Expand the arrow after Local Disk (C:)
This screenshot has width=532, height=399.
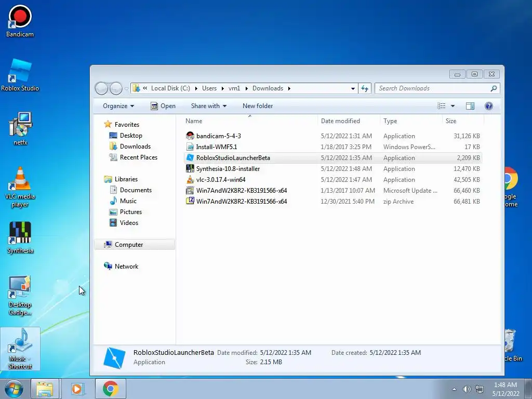click(x=196, y=88)
